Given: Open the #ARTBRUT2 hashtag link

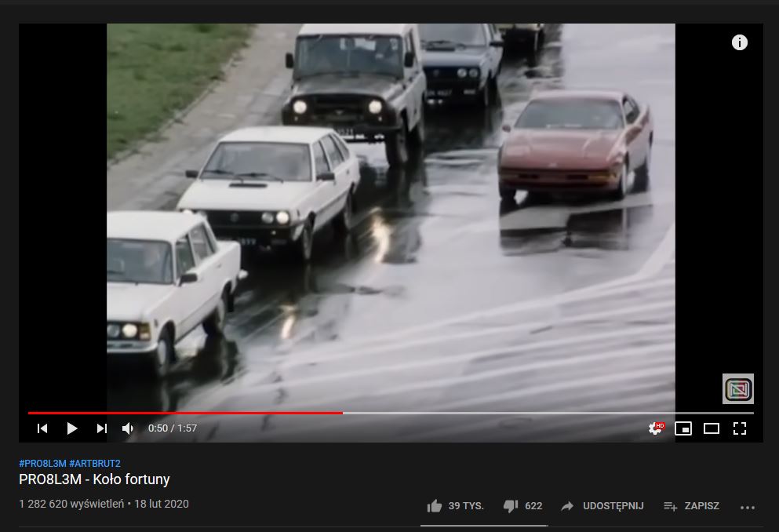Looking at the screenshot, I should pos(95,464).
